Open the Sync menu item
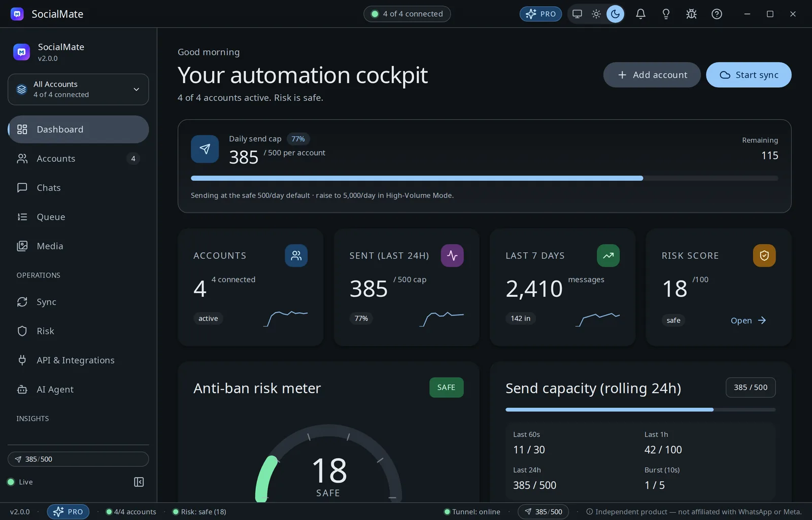Screen dimensions: 812x520 coord(78,302)
